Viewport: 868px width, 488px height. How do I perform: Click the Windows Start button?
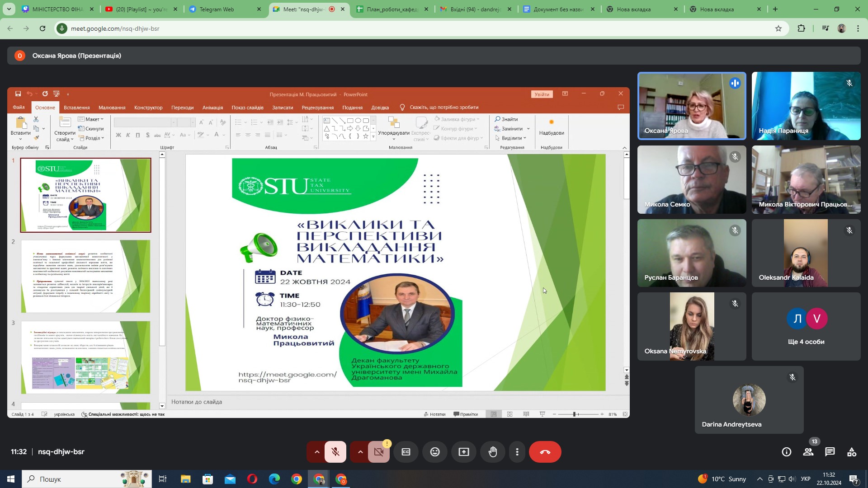pyautogui.click(x=11, y=479)
